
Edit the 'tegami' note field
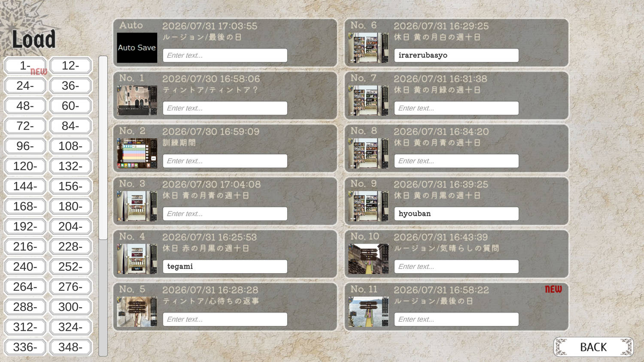[225, 266]
